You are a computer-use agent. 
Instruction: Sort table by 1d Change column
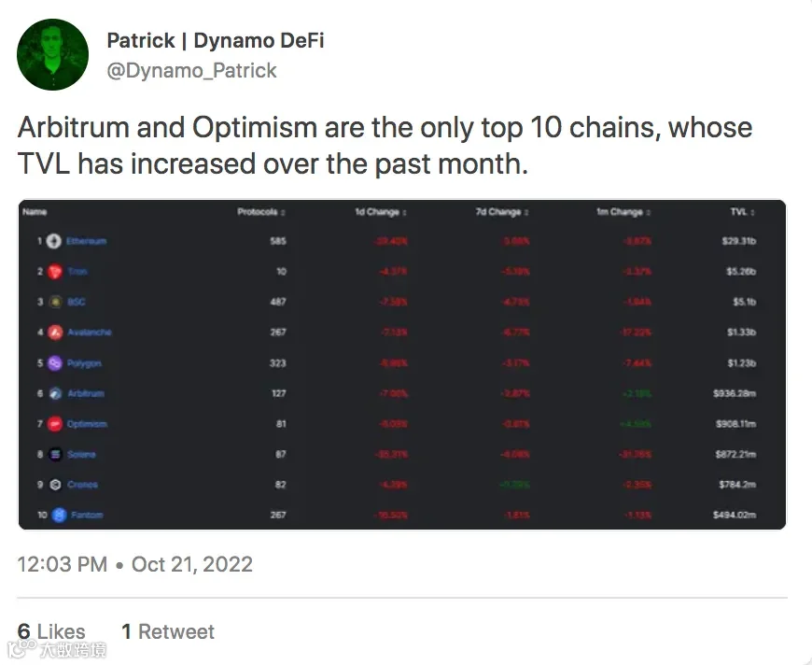pyautogui.click(x=381, y=212)
